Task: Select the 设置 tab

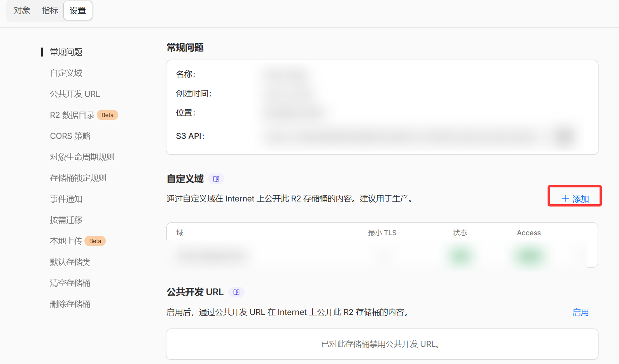Action: pyautogui.click(x=78, y=10)
